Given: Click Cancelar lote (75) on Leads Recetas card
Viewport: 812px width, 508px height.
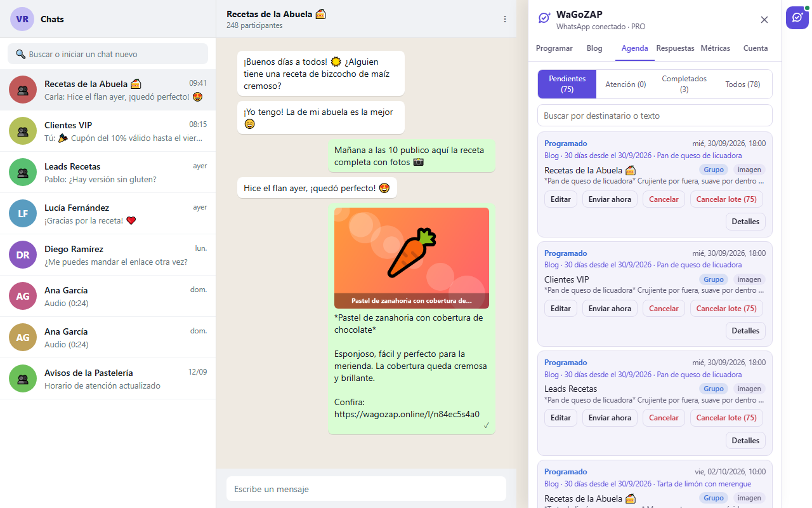Looking at the screenshot, I should [727, 418].
